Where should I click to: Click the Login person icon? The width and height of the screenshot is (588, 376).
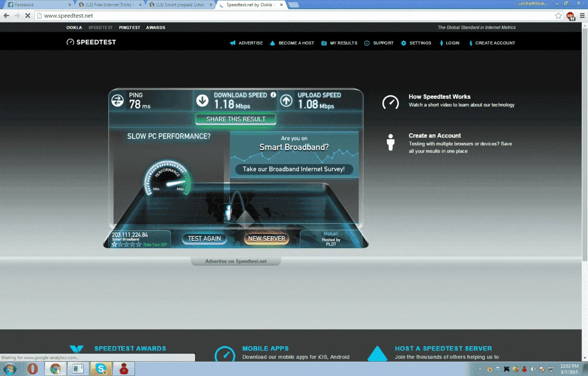click(441, 43)
